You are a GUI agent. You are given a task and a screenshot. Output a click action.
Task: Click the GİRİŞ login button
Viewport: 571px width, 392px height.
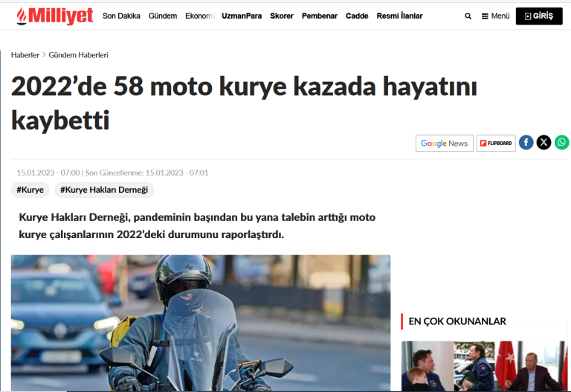click(x=539, y=16)
